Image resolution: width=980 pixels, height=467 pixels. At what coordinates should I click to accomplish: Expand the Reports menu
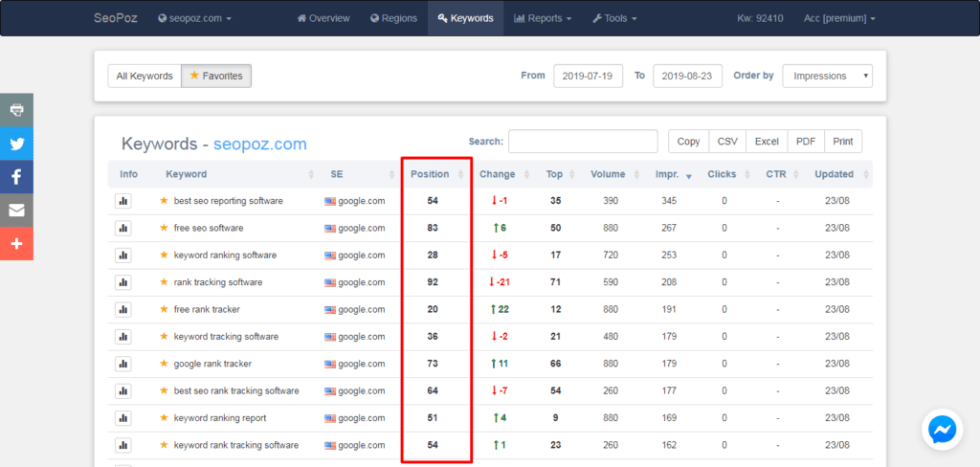[543, 18]
